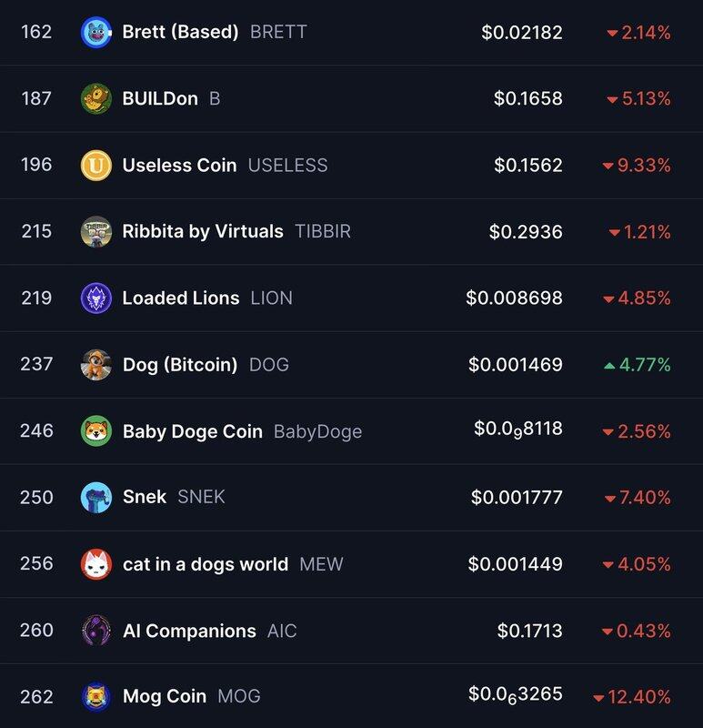This screenshot has height=728, width=703.
Task: Click the Loaded Lions name link
Action: pos(181,298)
